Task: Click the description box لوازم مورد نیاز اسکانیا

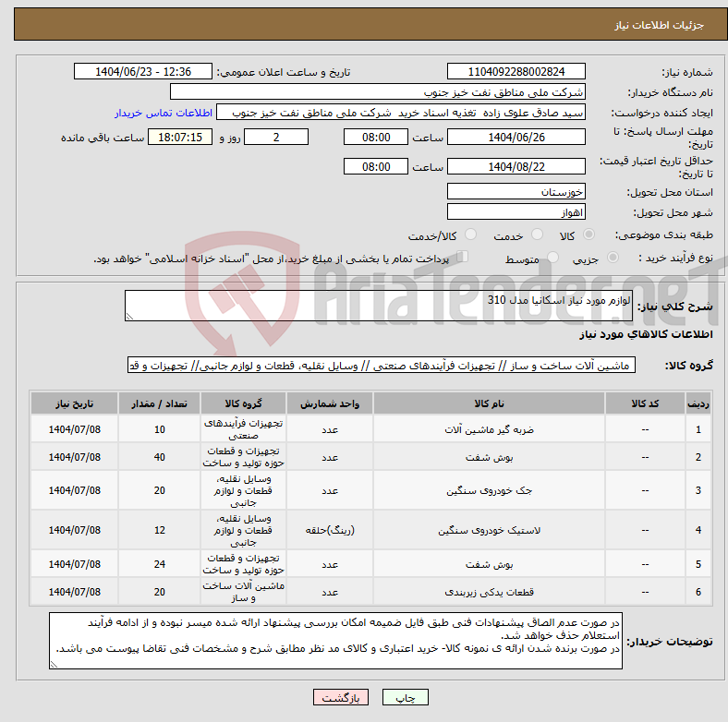Action: coord(379,306)
